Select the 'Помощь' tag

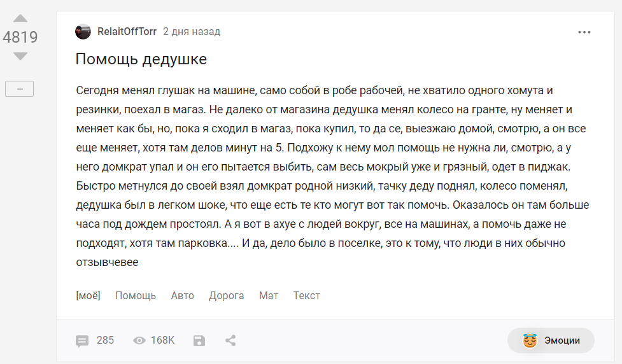point(136,295)
